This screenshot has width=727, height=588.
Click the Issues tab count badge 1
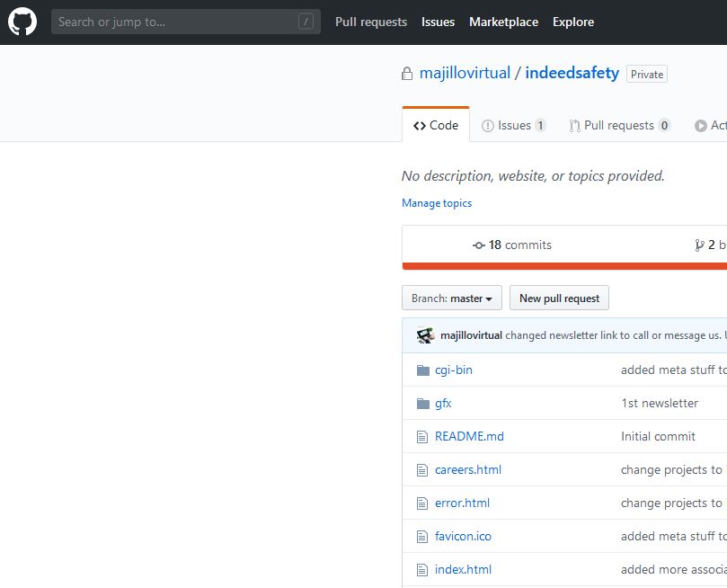(540, 125)
